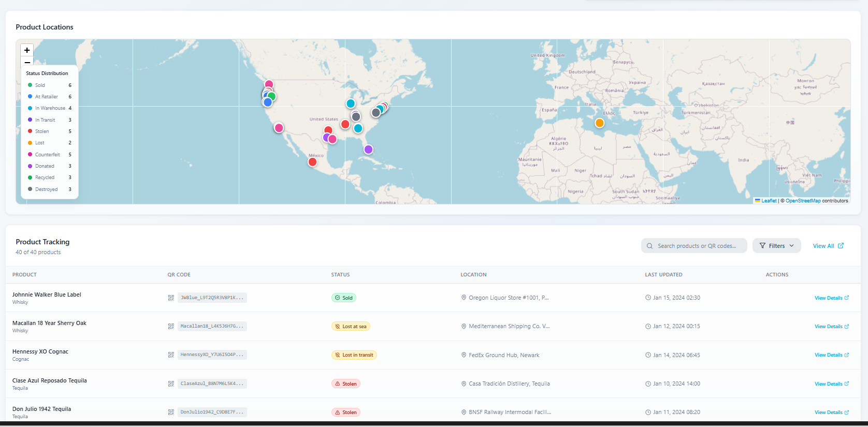The image size is (868, 427).
Task: Click the cyan In Warehouse legend dot
Action: point(30,108)
